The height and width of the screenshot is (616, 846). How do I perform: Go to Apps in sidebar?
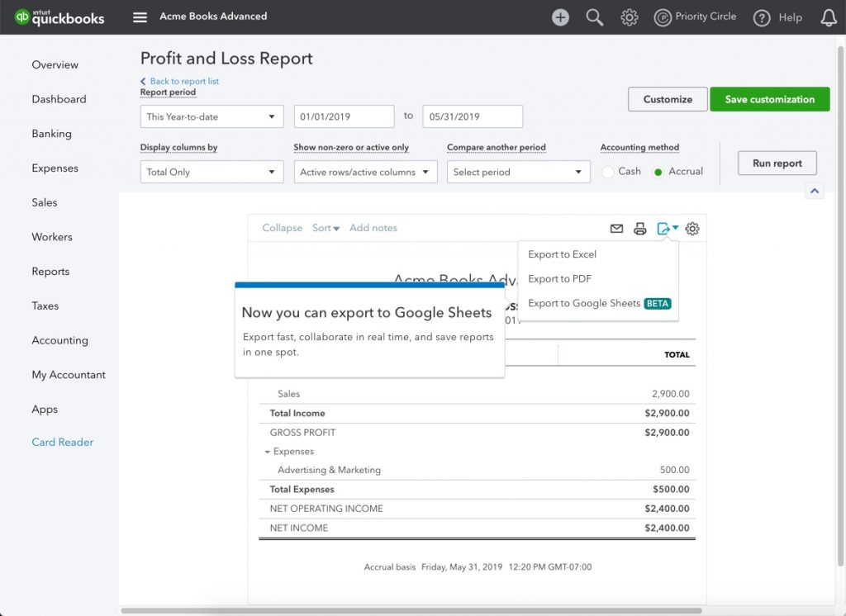pos(45,410)
